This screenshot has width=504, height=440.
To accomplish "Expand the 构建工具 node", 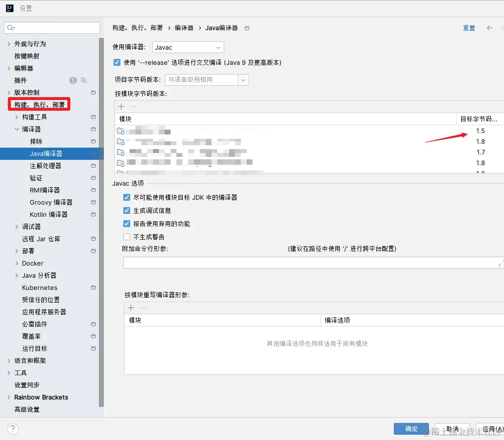I will 17,117.
